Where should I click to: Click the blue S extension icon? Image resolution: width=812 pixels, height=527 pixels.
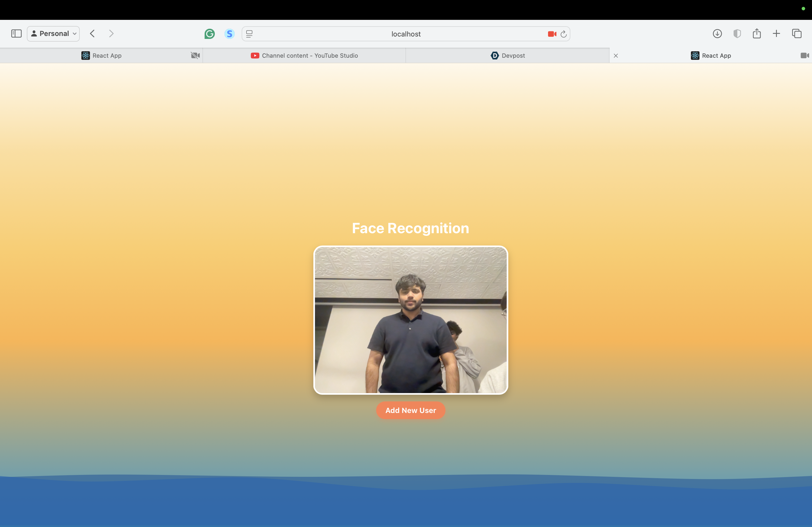(229, 34)
